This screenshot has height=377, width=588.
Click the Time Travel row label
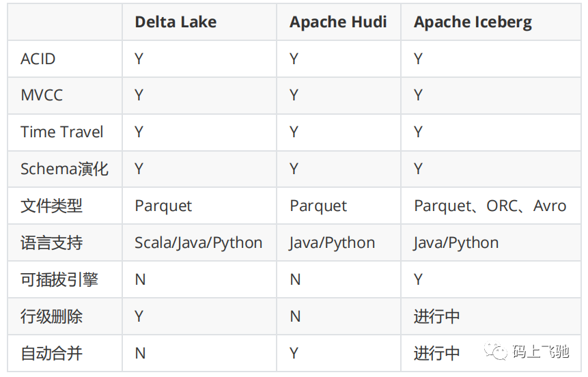[x=62, y=132]
